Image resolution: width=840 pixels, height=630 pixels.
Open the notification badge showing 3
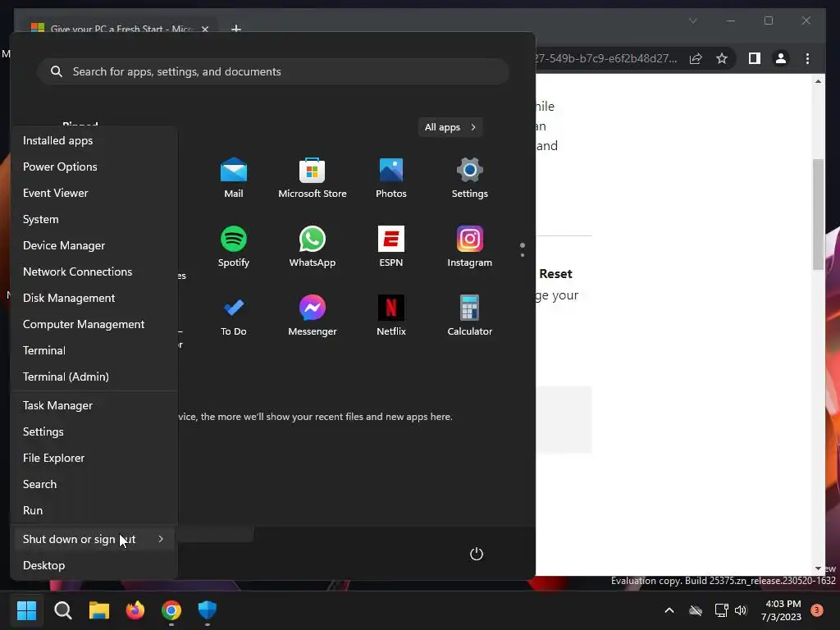click(x=817, y=610)
